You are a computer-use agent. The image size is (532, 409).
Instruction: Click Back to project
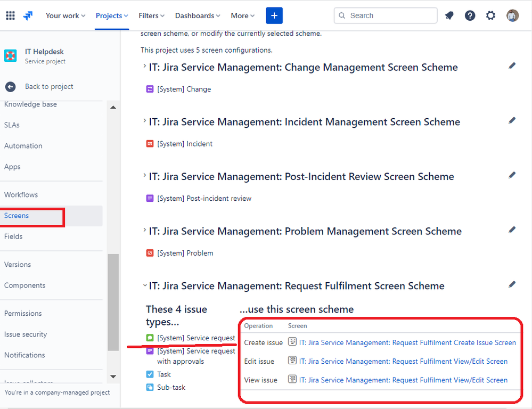click(x=48, y=86)
